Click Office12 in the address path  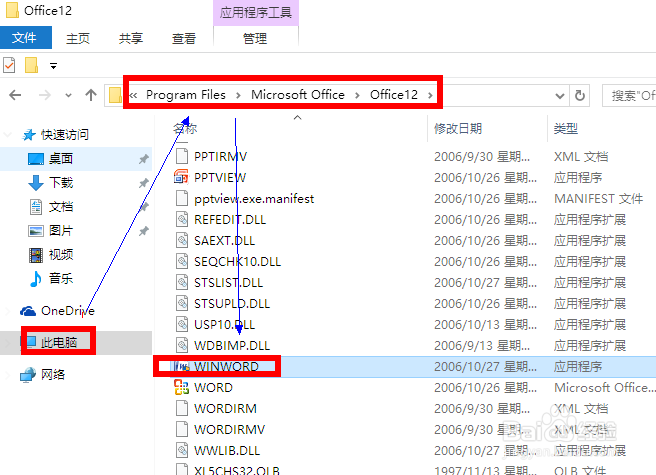[394, 95]
